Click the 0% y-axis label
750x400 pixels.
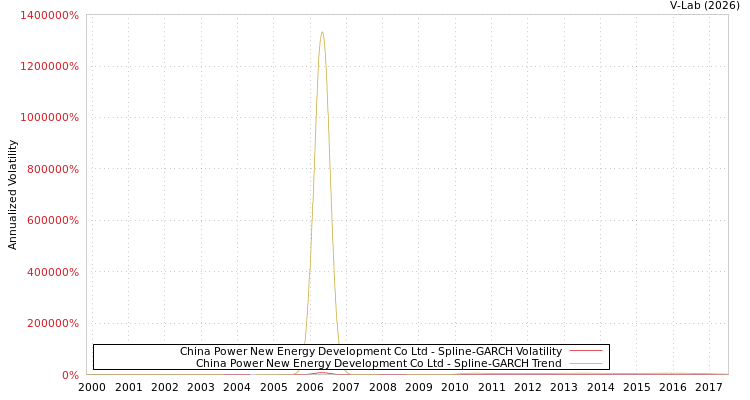(x=70, y=375)
